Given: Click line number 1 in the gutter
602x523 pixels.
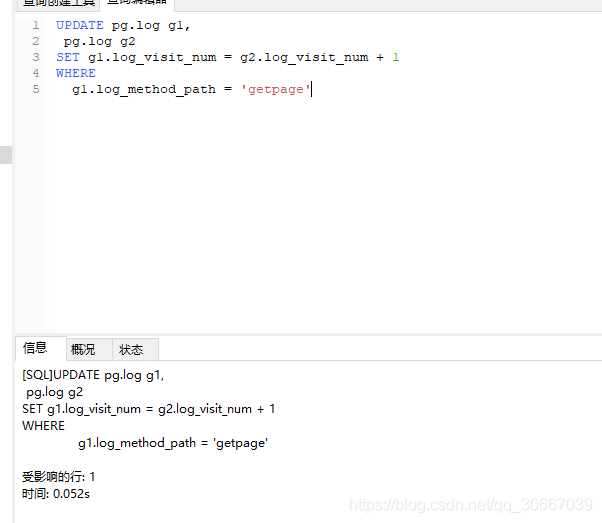Looking at the screenshot, I should (36, 25).
